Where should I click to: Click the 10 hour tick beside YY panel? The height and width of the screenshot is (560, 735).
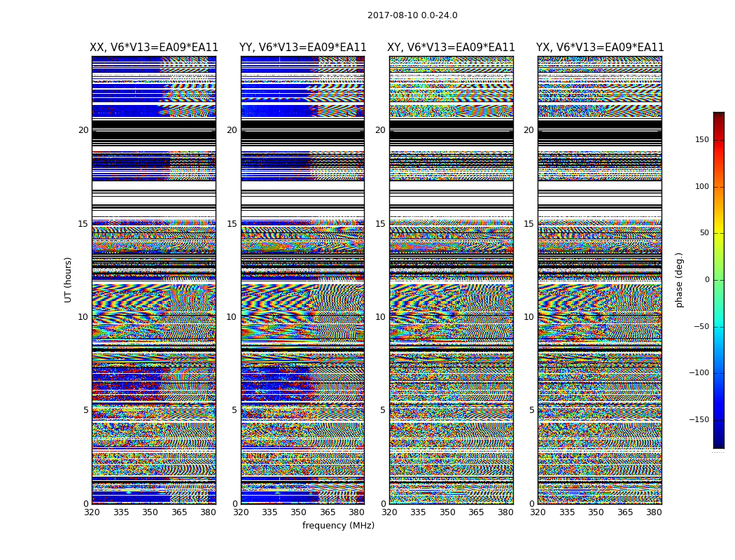click(x=232, y=317)
